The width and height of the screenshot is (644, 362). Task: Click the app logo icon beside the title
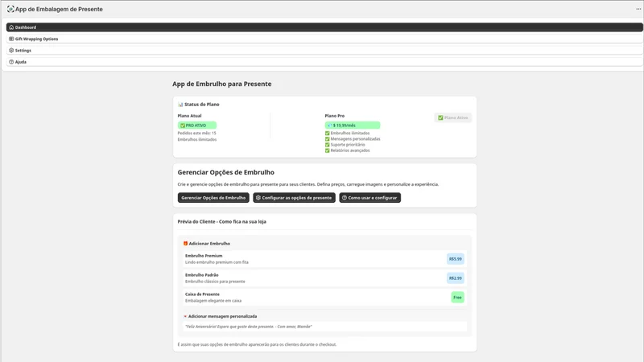(10, 9)
